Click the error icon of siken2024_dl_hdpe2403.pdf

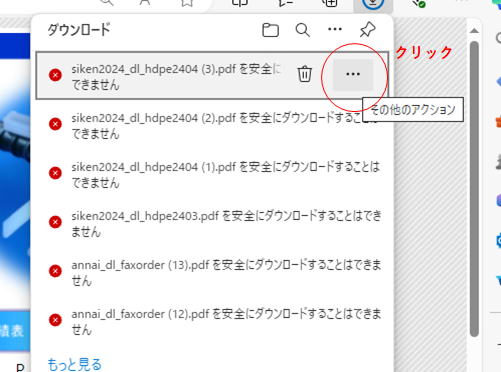55,222
